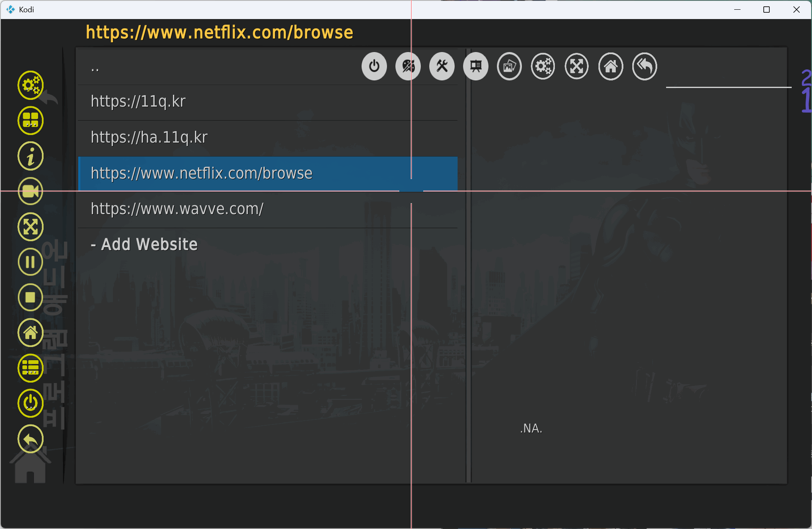Click the grey power button in the top toolbar

(374, 66)
